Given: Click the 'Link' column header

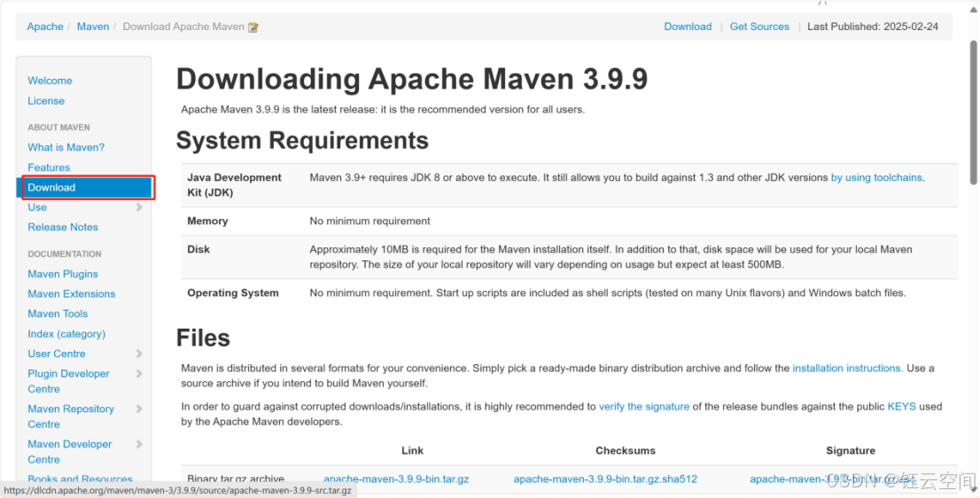Looking at the screenshot, I should (413, 450).
